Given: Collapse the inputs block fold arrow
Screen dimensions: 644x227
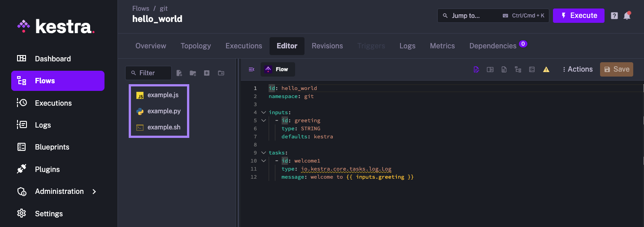Looking at the screenshot, I should 263,112.
